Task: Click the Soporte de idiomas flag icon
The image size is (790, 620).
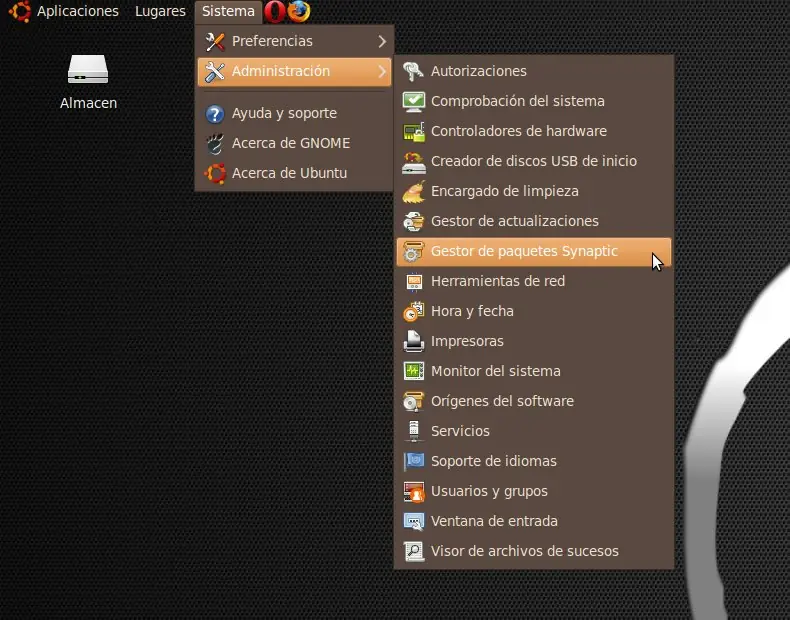Action: (x=414, y=462)
